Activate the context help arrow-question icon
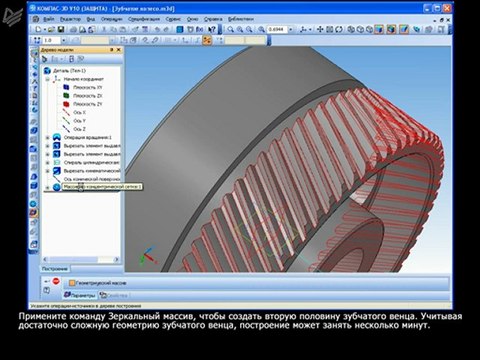 pyautogui.click(x=212, y=30)
